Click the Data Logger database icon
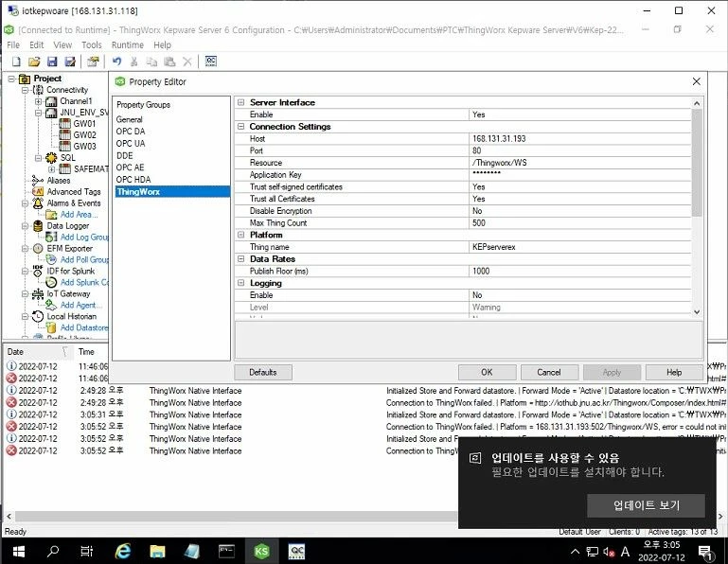The width and height of the screenshot is (728, 564). (x=38, y=225)
